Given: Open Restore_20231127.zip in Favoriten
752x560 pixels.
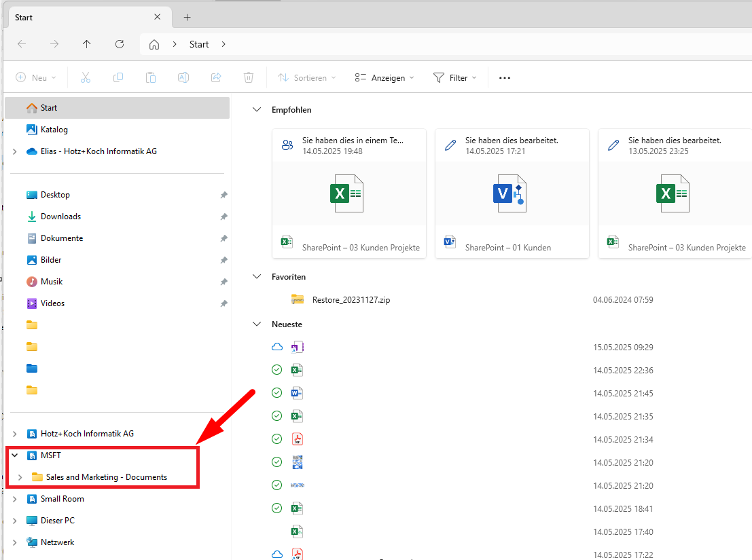Looking at the screenshot, I should point(351,299).
